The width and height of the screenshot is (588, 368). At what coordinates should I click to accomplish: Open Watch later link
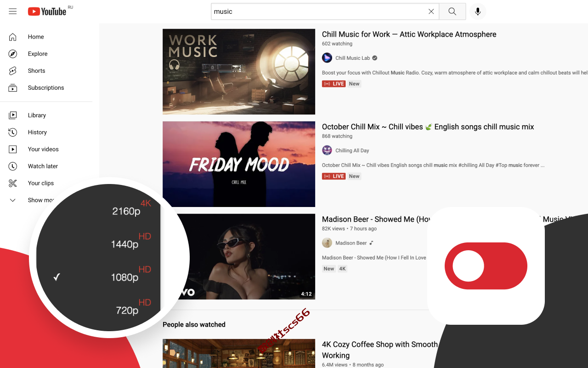(x=43, y=167)
